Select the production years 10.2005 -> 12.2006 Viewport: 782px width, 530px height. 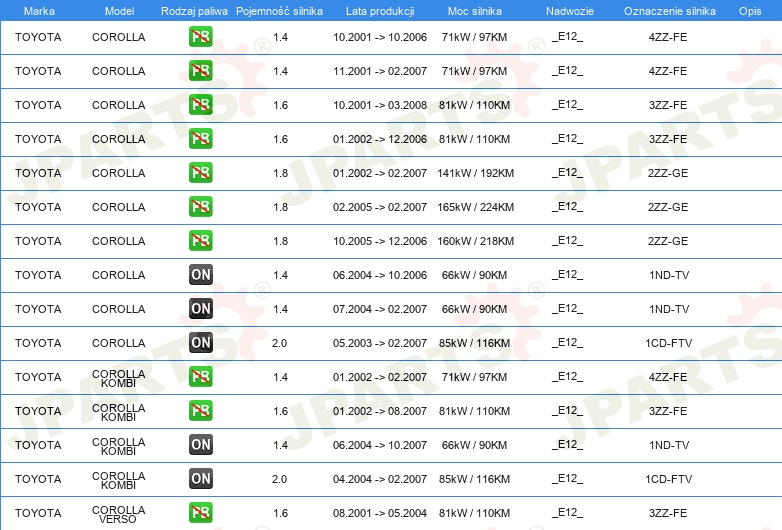(380, 241)
